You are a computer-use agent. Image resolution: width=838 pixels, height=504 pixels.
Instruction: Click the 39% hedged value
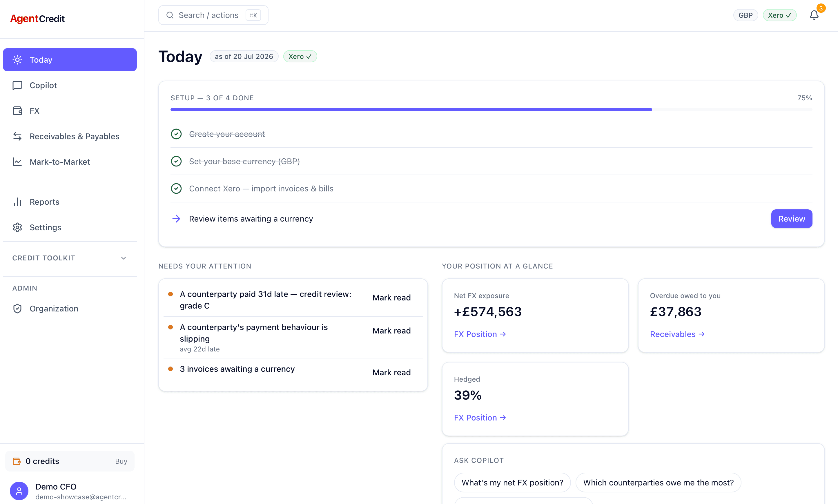click(467, 395)
